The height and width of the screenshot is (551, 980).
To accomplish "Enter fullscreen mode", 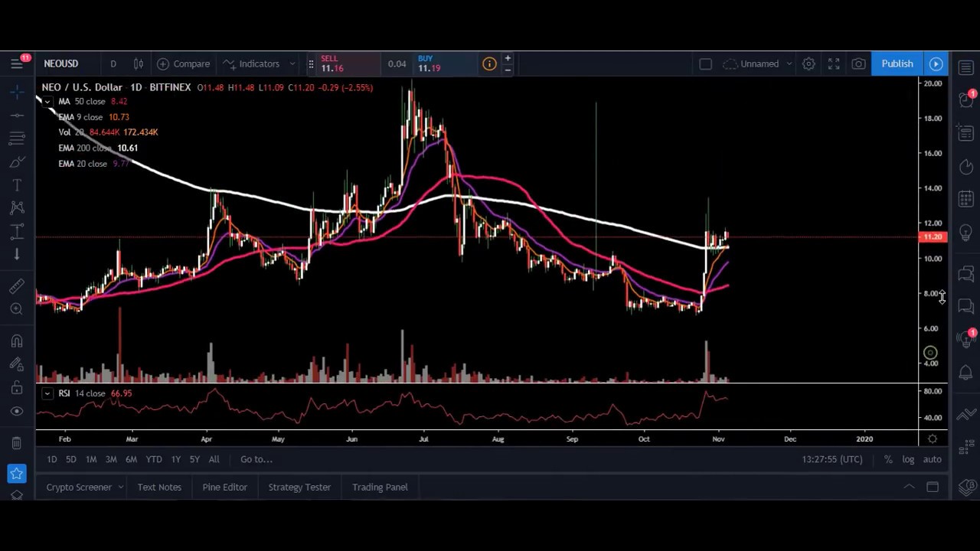I will [x=834, y=64].
